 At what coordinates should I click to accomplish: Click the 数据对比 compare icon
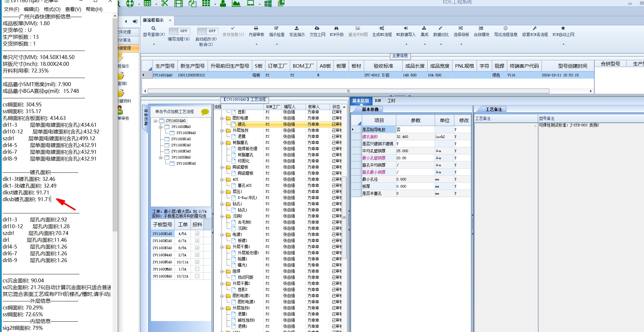click(441, 28)
